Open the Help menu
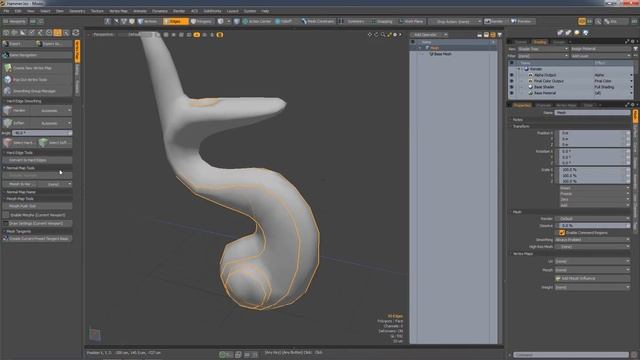Screen dimensions: 640x360 (265, 11)
